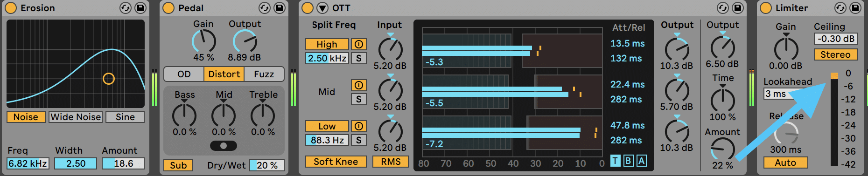The width and height of the screenshot is (868, 176).
Task: Select Sine mode in Erosion
Action: point(125,117)
